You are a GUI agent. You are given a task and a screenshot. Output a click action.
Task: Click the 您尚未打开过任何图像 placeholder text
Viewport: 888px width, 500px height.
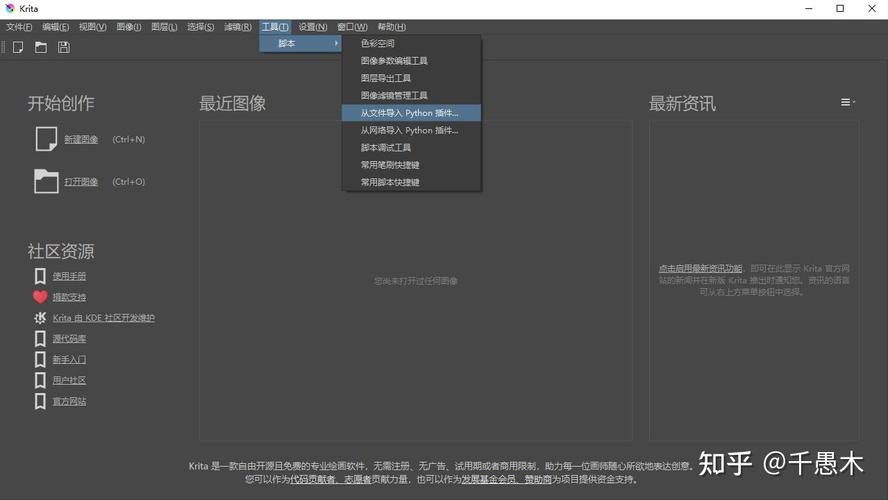416,281
